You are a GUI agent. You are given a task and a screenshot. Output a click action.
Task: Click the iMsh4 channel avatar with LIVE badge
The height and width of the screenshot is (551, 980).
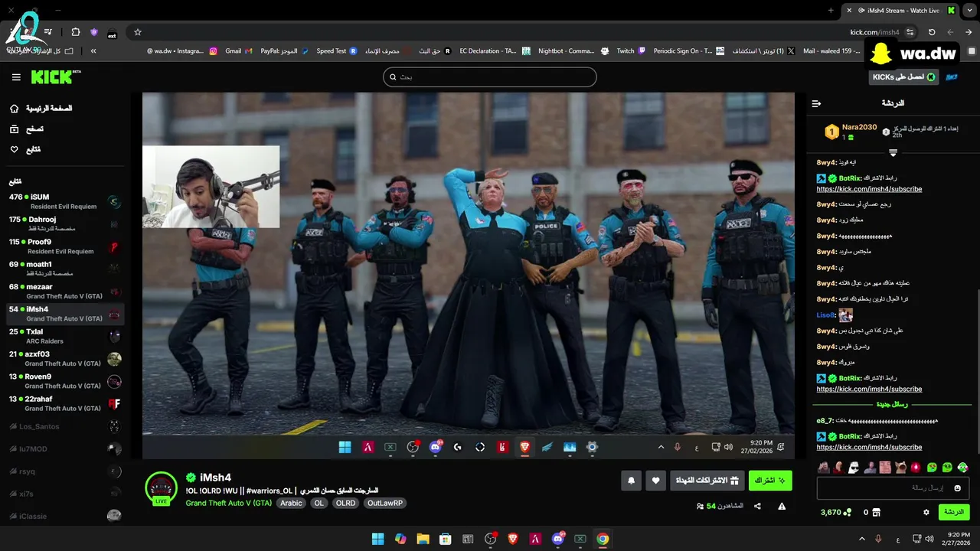161,489
